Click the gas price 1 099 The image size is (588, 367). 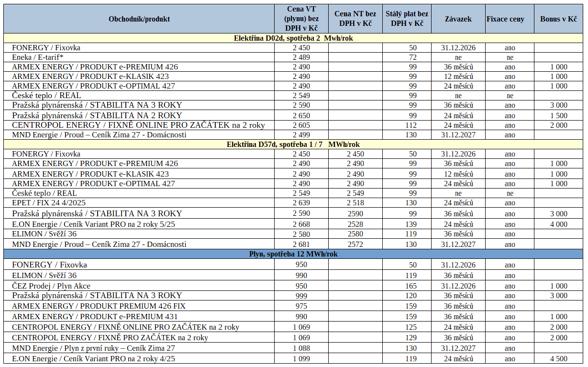coord(301,358)
